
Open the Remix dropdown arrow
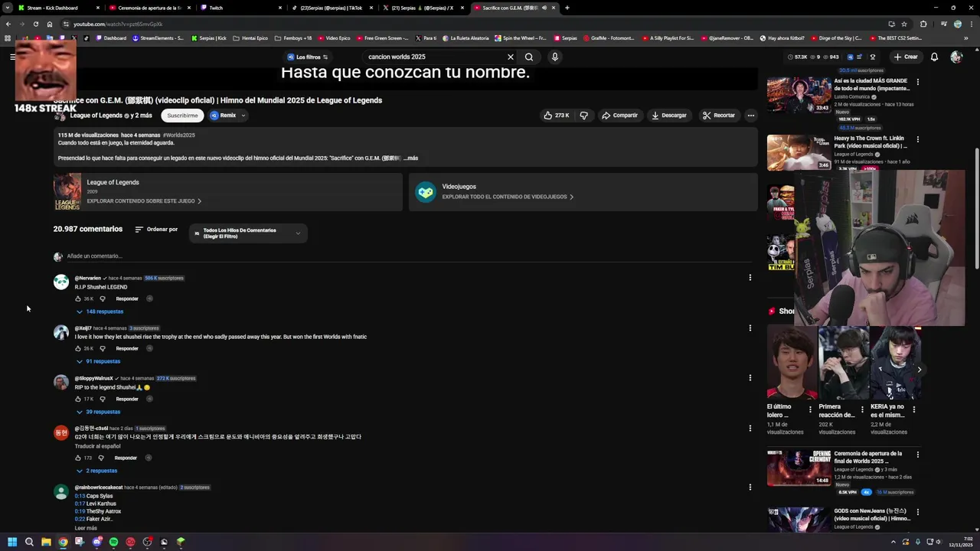tap(243, 116)
